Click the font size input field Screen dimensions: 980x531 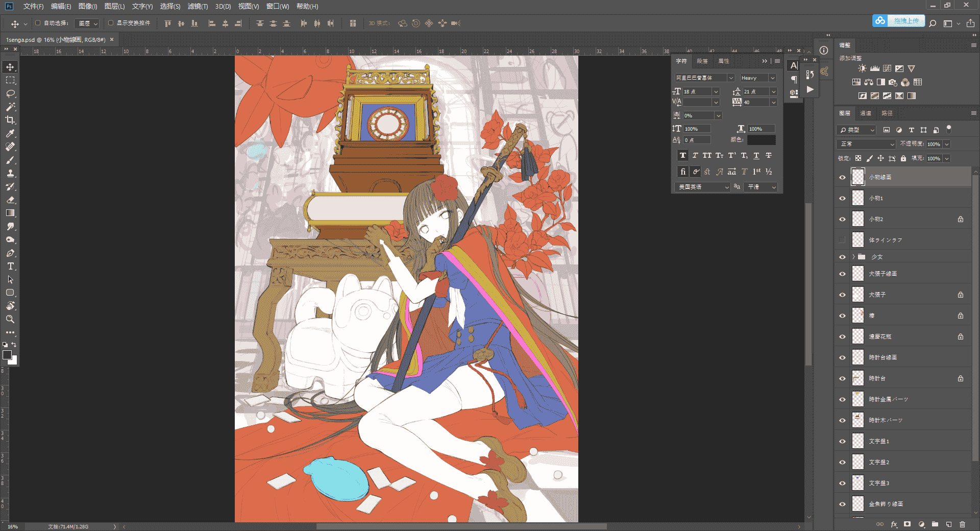pos(697,92)
